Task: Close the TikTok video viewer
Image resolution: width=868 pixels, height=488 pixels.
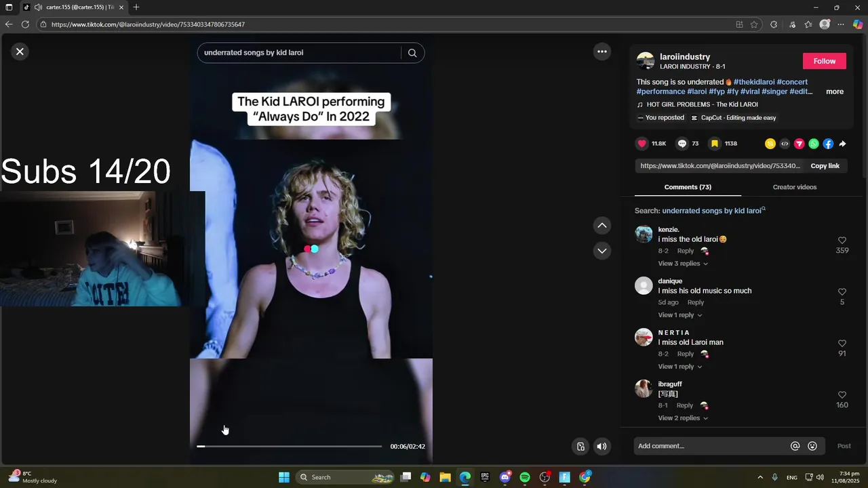Action: [20, 51]
